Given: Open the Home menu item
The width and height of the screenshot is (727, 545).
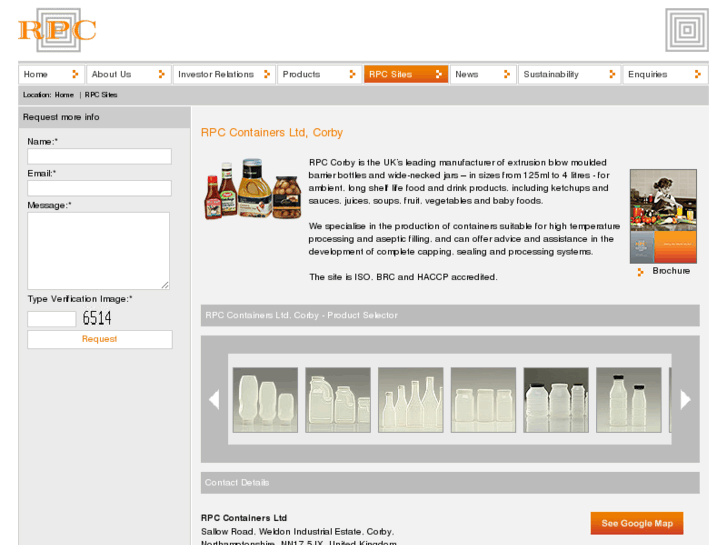Looking at the screenshot, I should (x=51, y=74).
